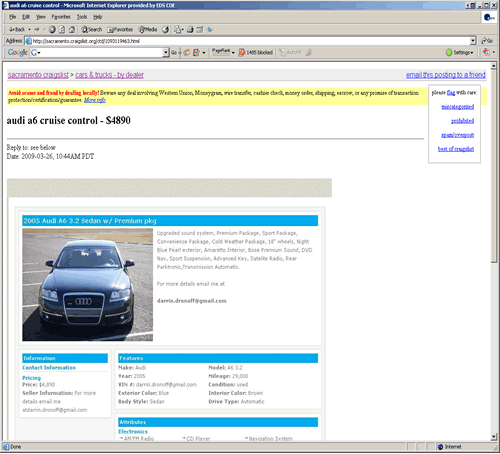Expand the Google search box dropdown
500x454 pixels.
point(166,52)
